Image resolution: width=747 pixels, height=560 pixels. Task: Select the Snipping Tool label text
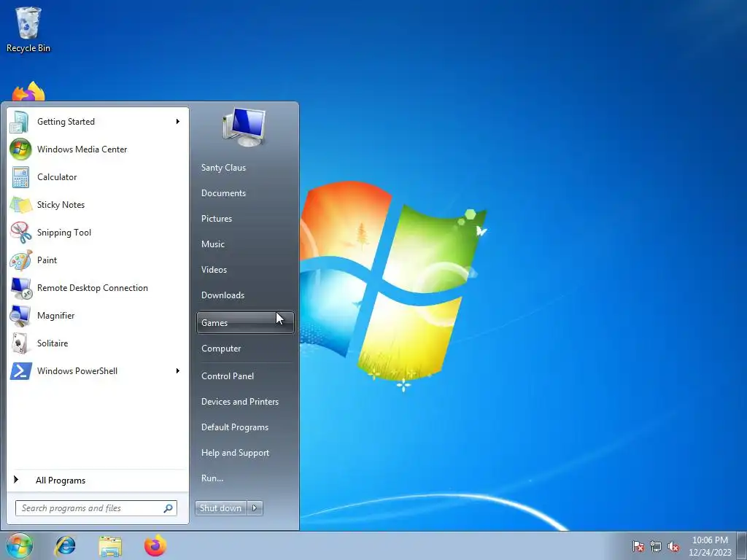(x=64, y=233)
